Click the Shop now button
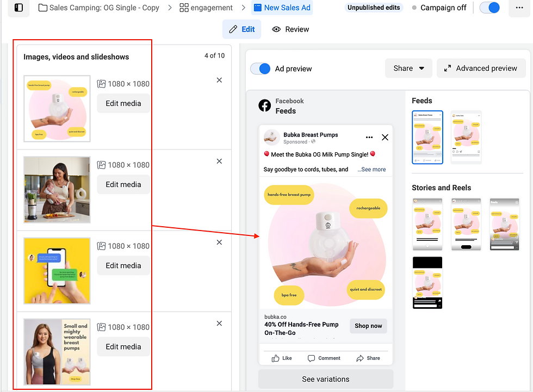The image size is (533, 392). (369, 326)
